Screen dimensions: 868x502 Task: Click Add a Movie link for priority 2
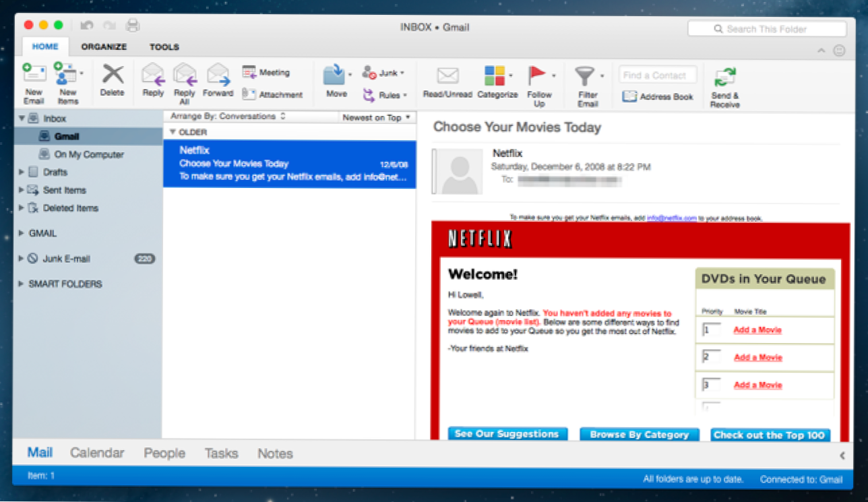click(757, 358)
